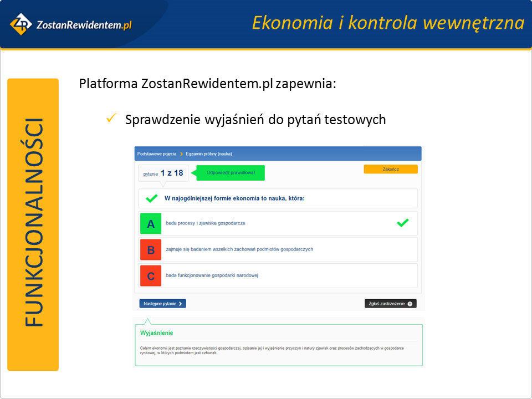Select answer 'bada funkcjonowanie gospodarki narodowej'
Screen dimensions: 532x399
click(x=212, y=275)
